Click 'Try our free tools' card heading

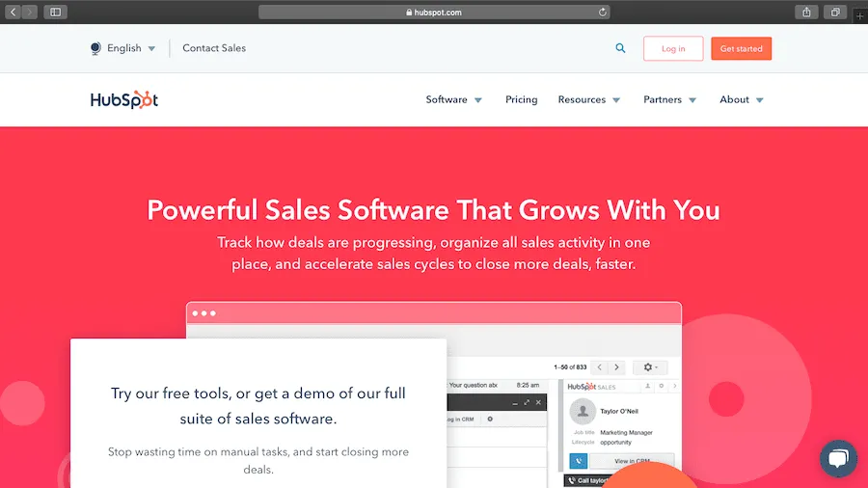coord(258,406)
